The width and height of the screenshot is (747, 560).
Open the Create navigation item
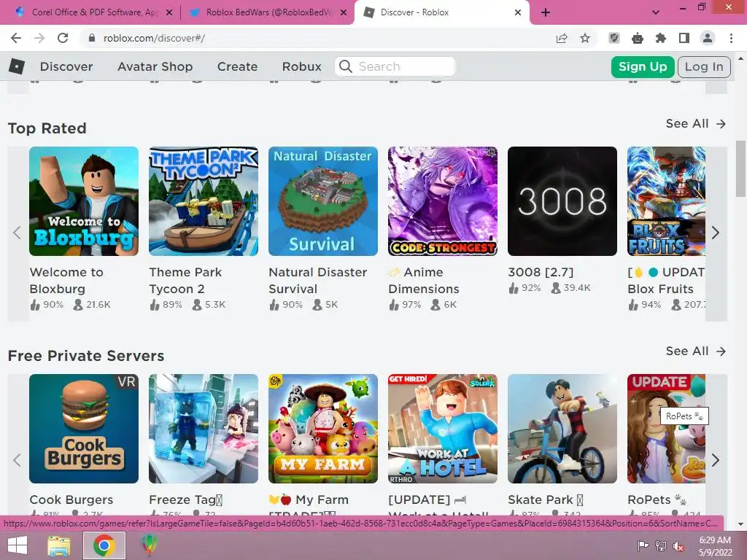coord(237,66)
